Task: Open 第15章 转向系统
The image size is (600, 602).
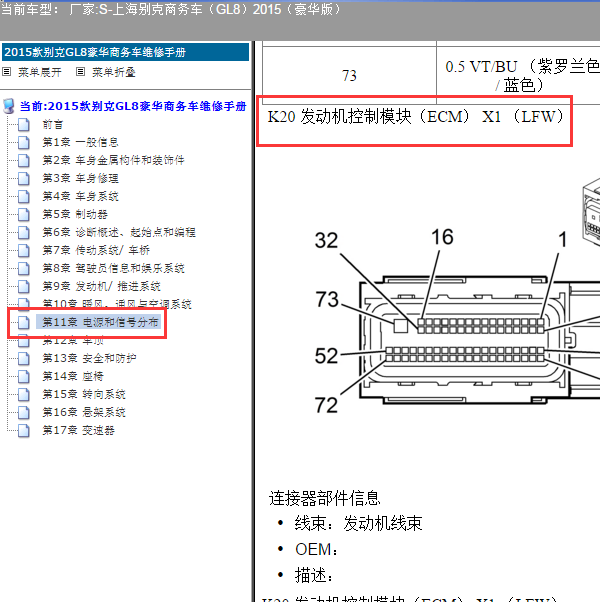Action: pyautogui.click(x=84, y=394)
